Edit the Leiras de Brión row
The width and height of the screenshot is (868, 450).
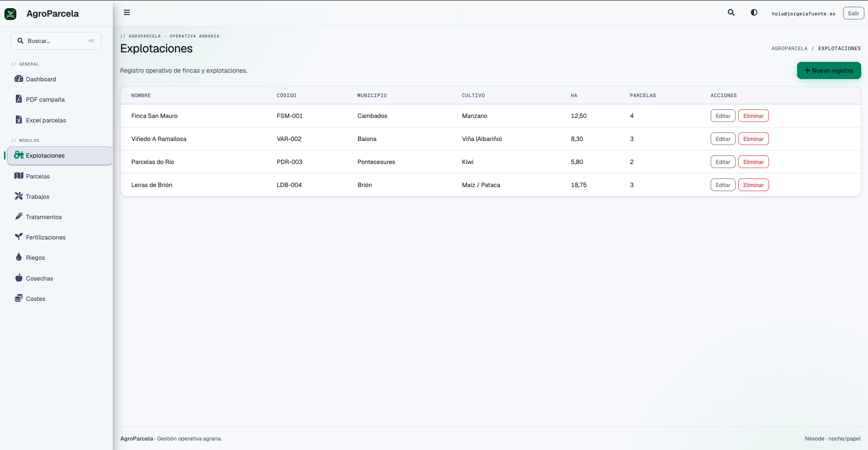pyautogui.click(x=723, y=185)
